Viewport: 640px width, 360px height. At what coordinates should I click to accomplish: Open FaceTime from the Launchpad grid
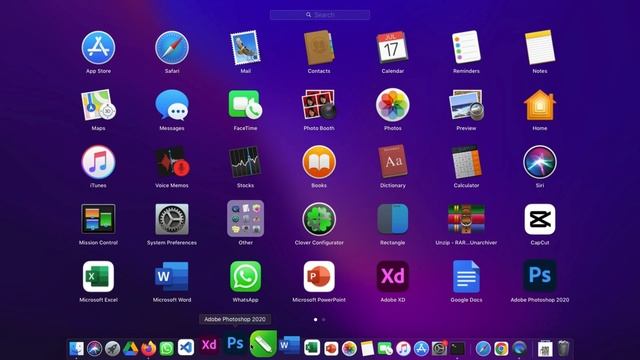(x=245, y=105)
